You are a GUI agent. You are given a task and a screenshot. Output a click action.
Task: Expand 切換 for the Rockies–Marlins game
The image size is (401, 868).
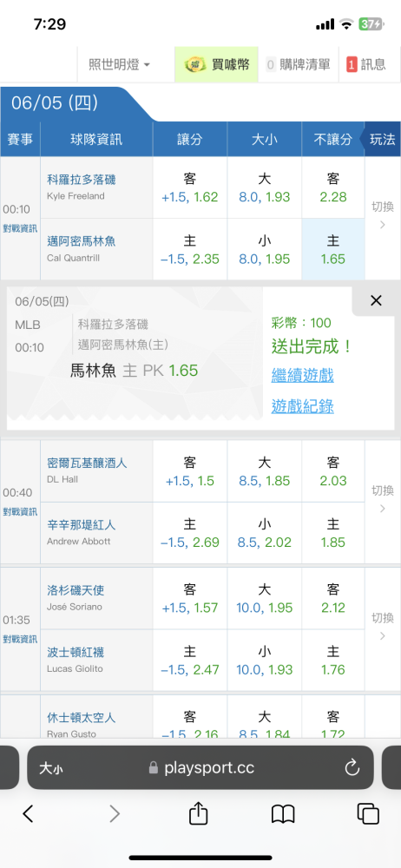(x=382, y=214)
